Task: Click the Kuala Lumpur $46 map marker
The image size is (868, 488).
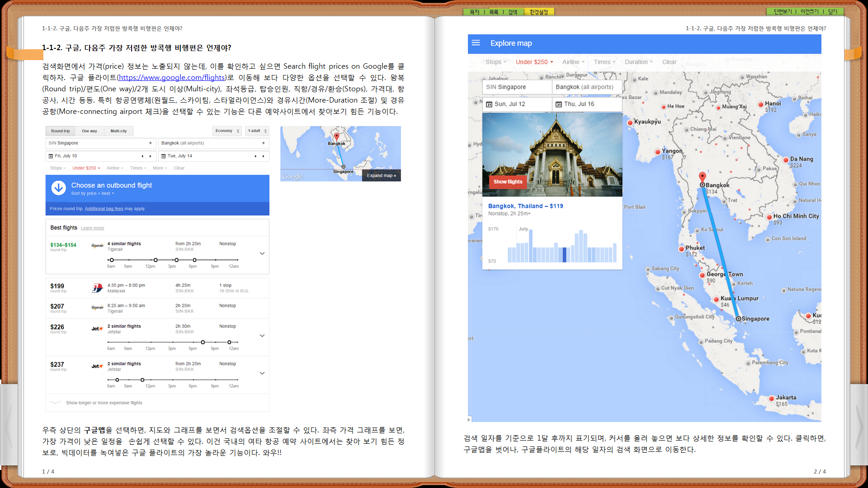Action: (x=716, y=299)
